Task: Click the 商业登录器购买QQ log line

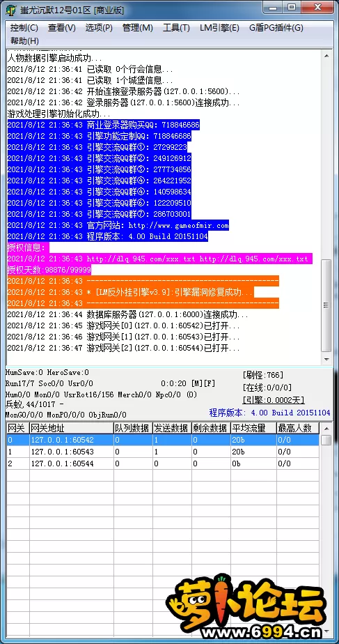Action: coord(104,125)
